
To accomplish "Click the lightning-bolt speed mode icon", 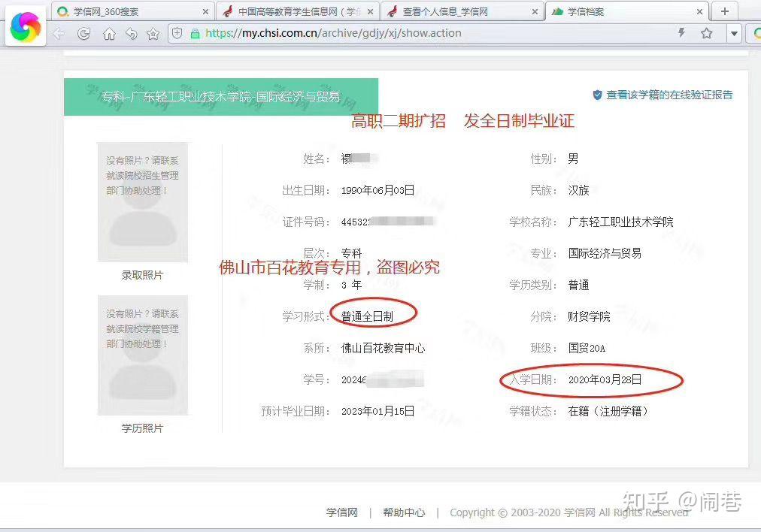I will [681, 34].
